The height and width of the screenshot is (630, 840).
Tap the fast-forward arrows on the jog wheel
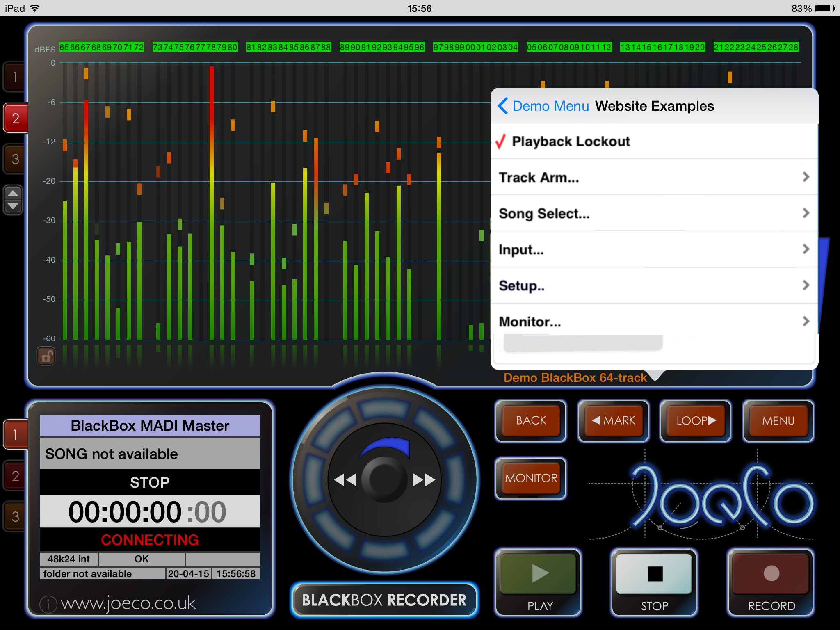coord(424,479)
